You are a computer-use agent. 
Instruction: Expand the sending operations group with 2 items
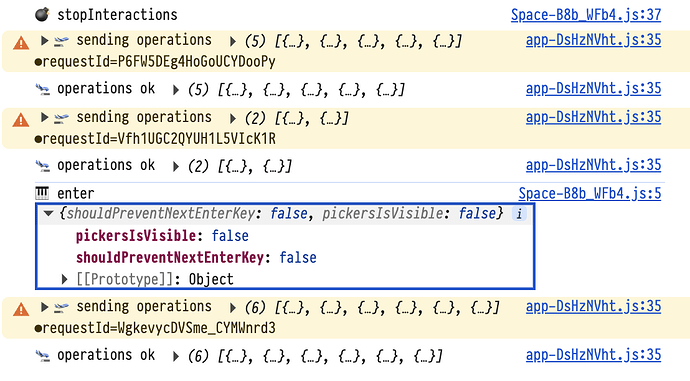44,117
